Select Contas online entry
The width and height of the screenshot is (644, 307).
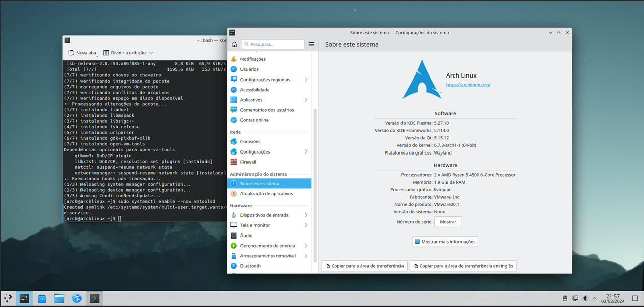click(x=270, y=120)
